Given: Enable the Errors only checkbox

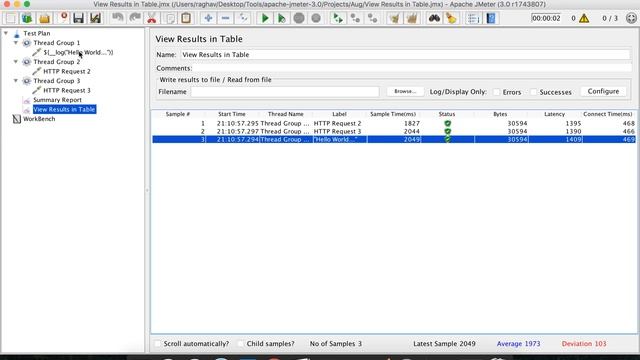Looking at the screenshot, I should 497,92.
